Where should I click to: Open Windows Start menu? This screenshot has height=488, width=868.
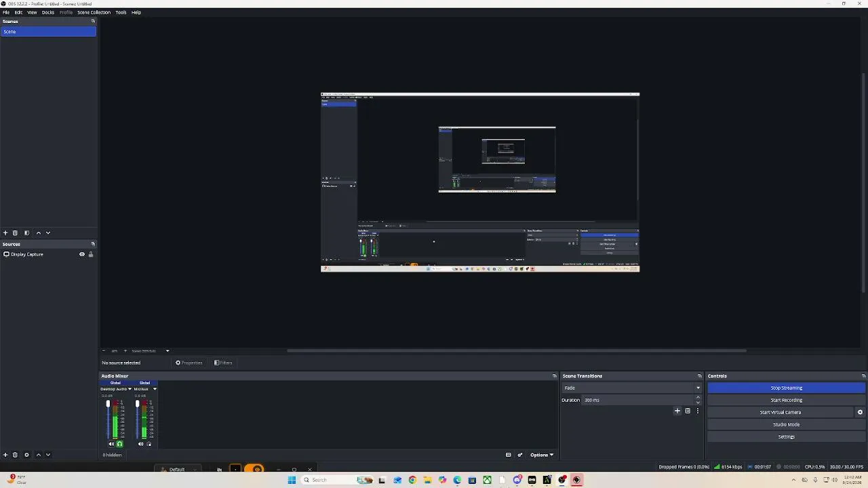(292, 480)
